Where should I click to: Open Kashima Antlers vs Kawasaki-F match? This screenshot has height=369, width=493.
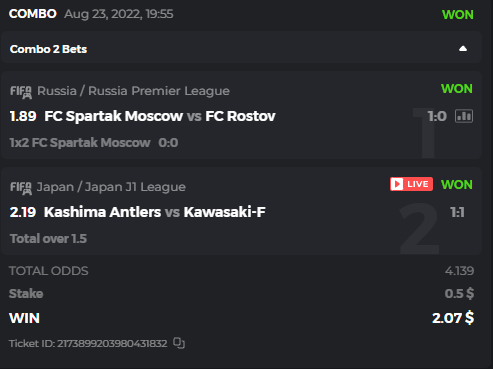coord(155,212)
